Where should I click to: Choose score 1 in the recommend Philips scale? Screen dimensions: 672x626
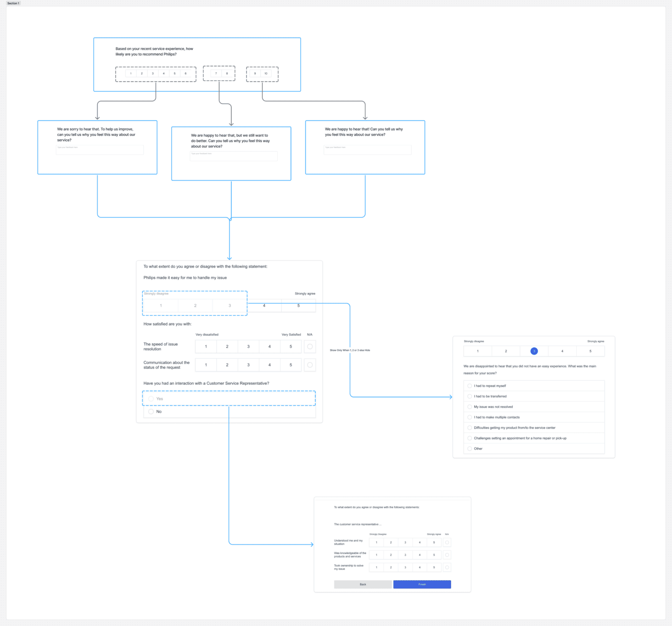pos(131,74)
